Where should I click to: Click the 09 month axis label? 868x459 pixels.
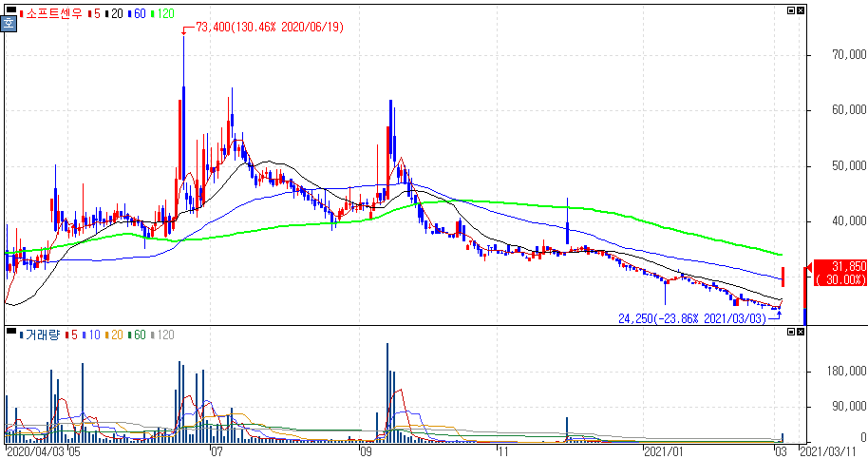point(366,451)
